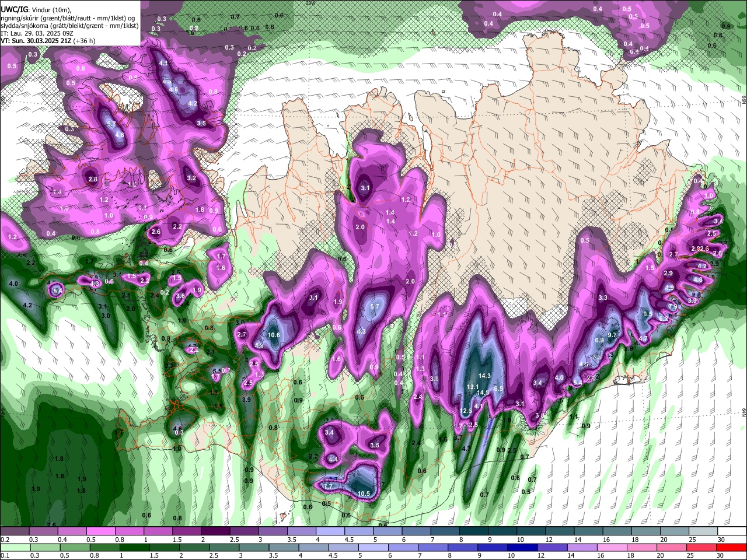This screenshot has height=560, width=747.
Task: Click the blue rain swatch between 8 and 9
Action: click(x=463, y=547)
